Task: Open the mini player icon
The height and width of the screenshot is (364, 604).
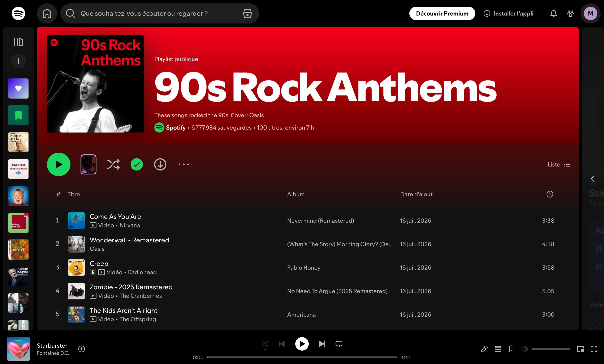Action: pos(581,349)
